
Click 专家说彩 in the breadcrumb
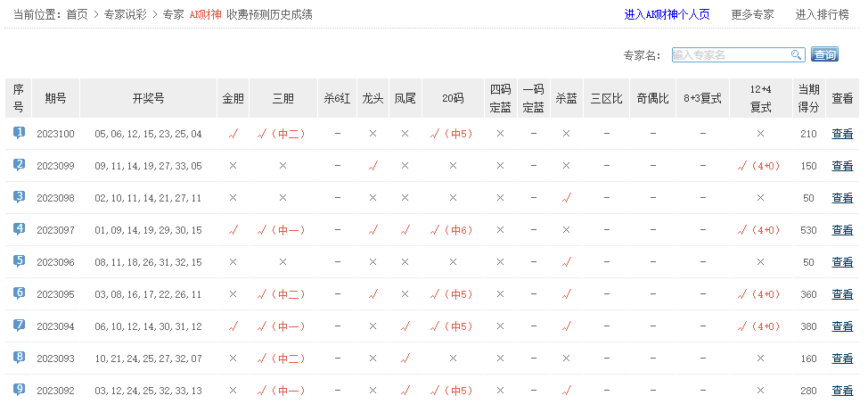pos(125,14)
